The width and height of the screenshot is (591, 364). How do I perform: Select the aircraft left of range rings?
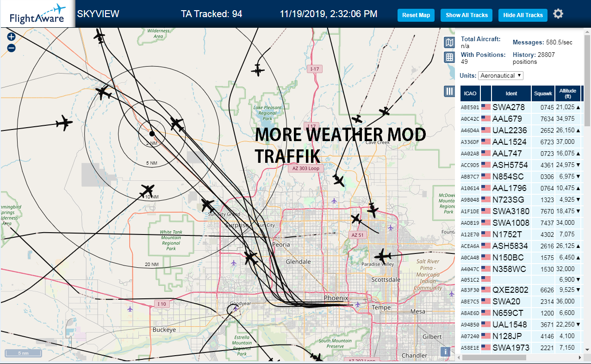click(x=63, y=123)
